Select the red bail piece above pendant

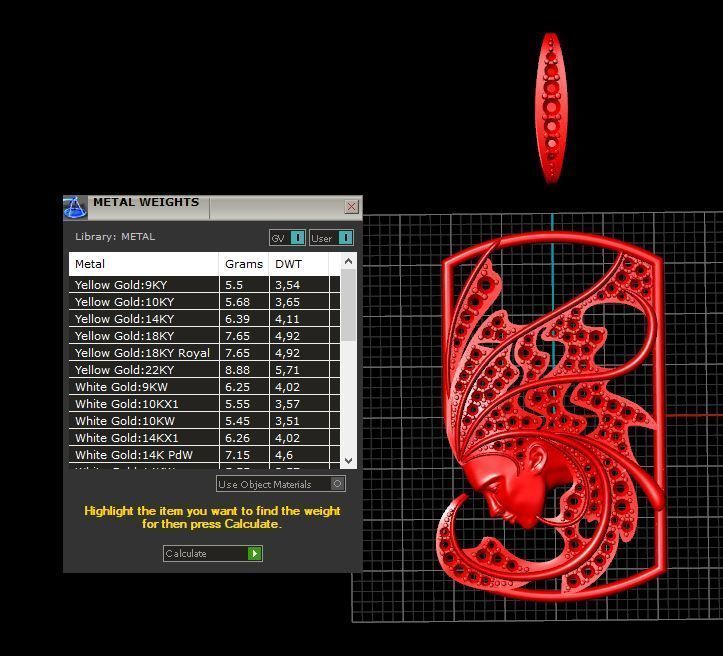[x=551, y=108]
